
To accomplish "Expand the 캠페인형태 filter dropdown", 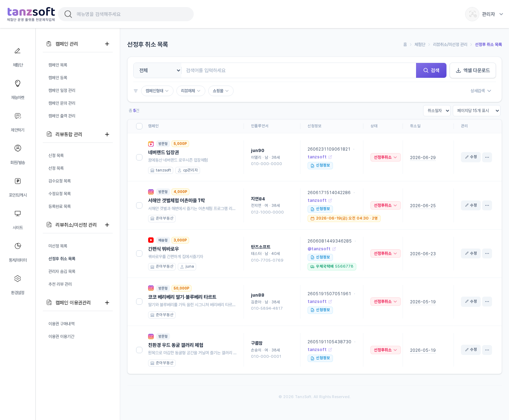I will coord(157,91).
